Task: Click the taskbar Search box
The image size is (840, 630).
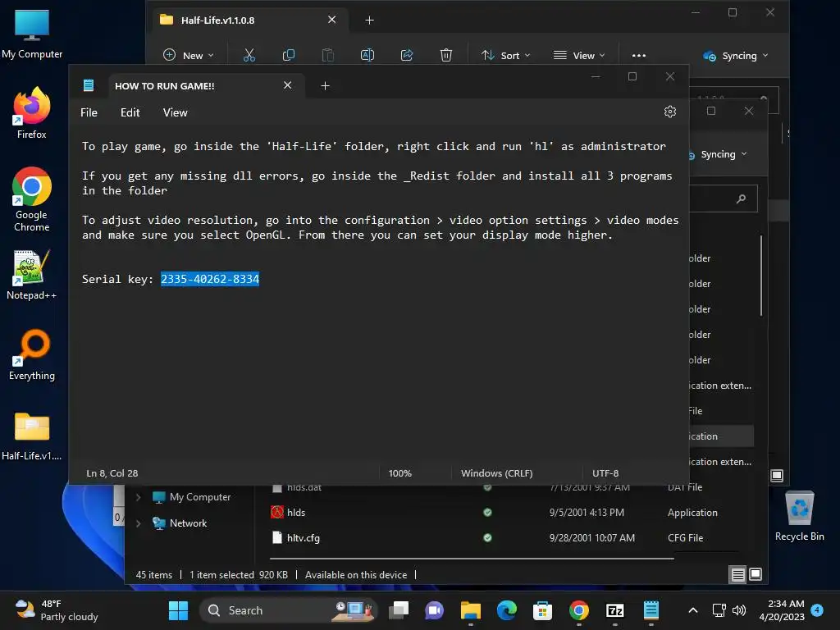Action: point(288,610)
